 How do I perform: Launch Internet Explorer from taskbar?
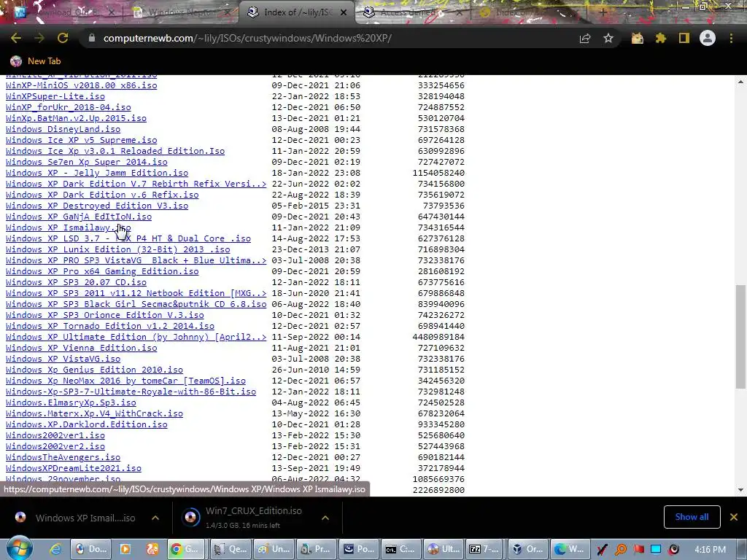pos(55,549)
